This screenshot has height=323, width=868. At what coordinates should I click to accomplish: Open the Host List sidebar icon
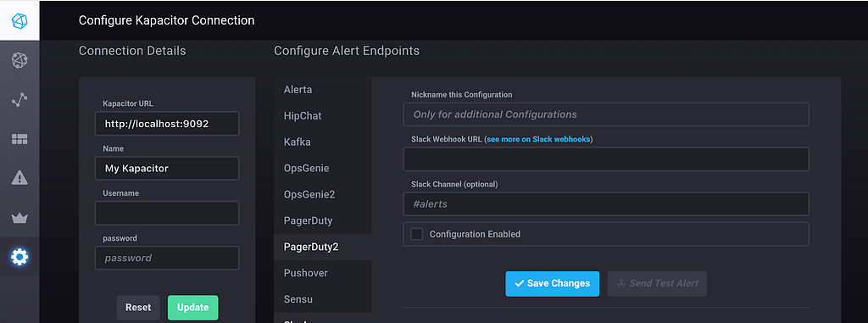[x=19, y=60]
